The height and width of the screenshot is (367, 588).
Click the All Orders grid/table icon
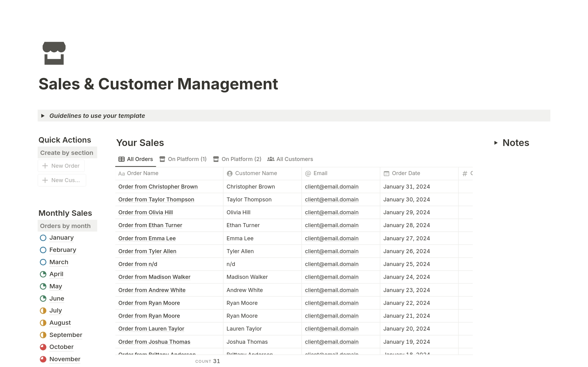121,159
